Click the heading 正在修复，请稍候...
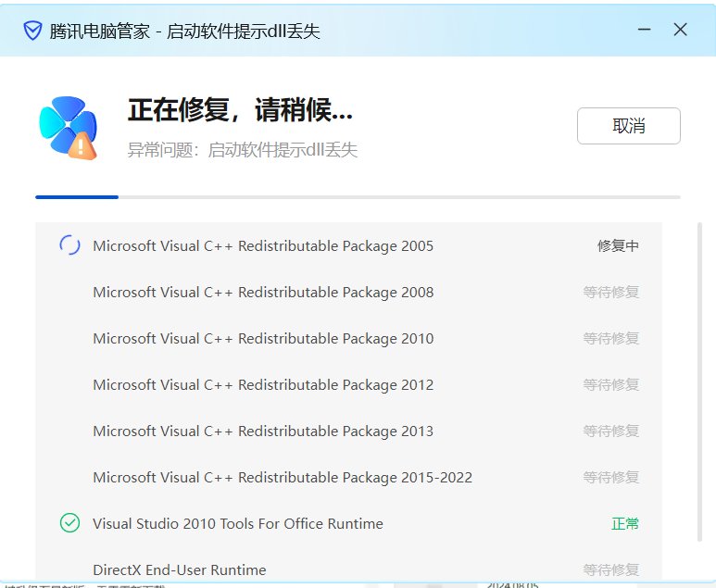Image resolution: width=716 pixels, height=588 pixels. click(240, 110)
